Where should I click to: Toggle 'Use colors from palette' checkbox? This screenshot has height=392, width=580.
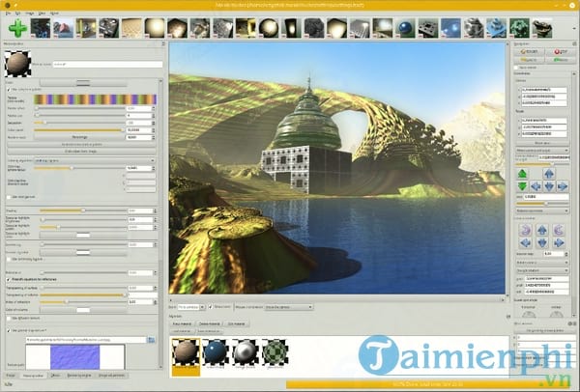9,89
